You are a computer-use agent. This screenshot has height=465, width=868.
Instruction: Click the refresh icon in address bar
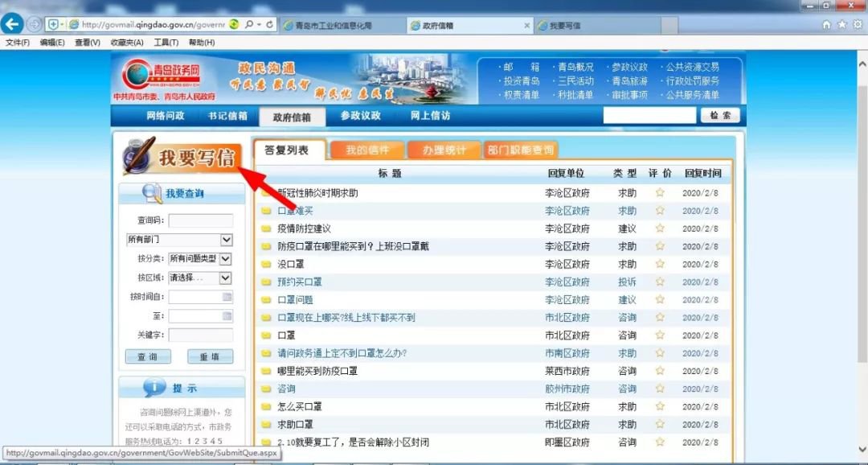pos(269,24)
